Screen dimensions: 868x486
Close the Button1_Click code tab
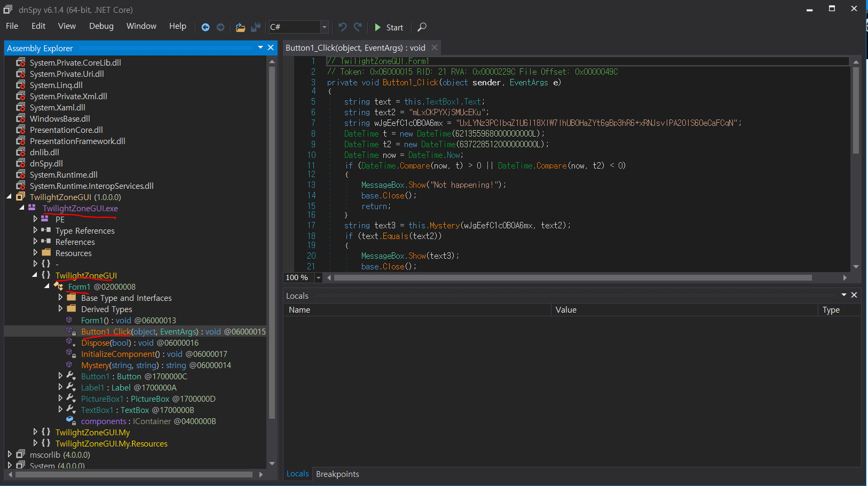[x=435, y=47]
